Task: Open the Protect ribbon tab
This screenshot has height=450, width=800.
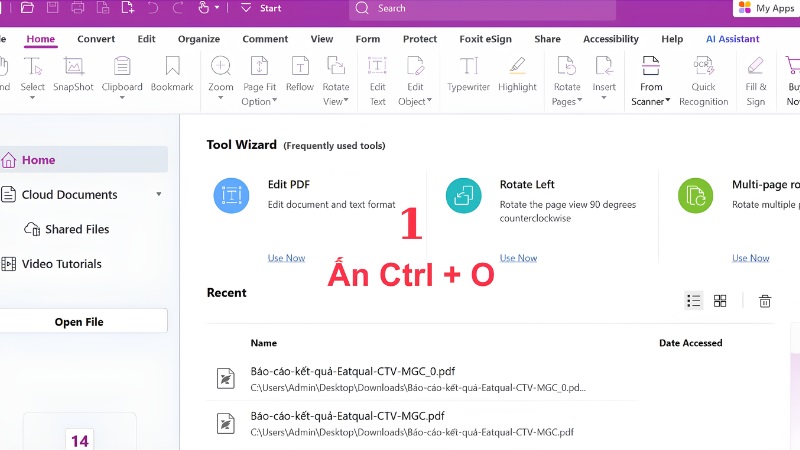Action: tap(420, 39)
